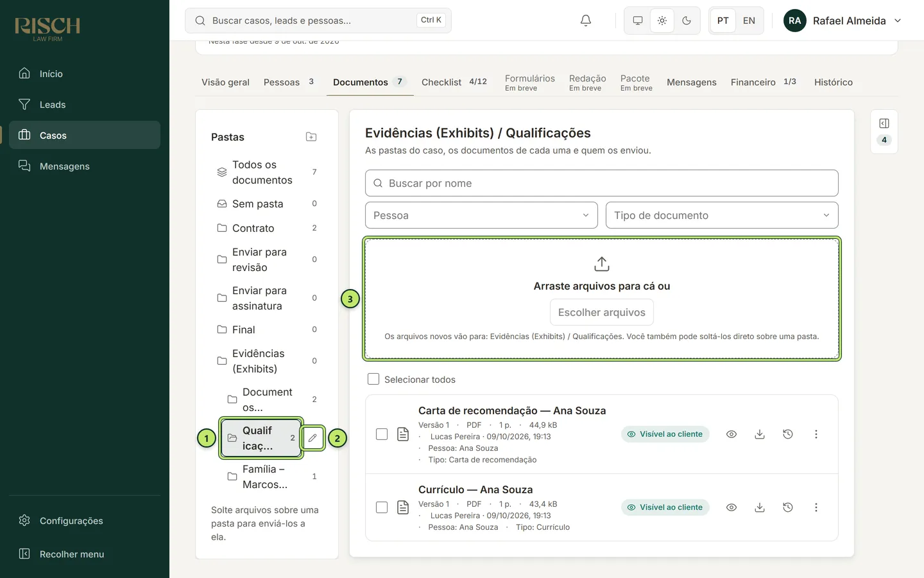
Task: Preview Currículo with eye icon
Action: tap(731, 507)
